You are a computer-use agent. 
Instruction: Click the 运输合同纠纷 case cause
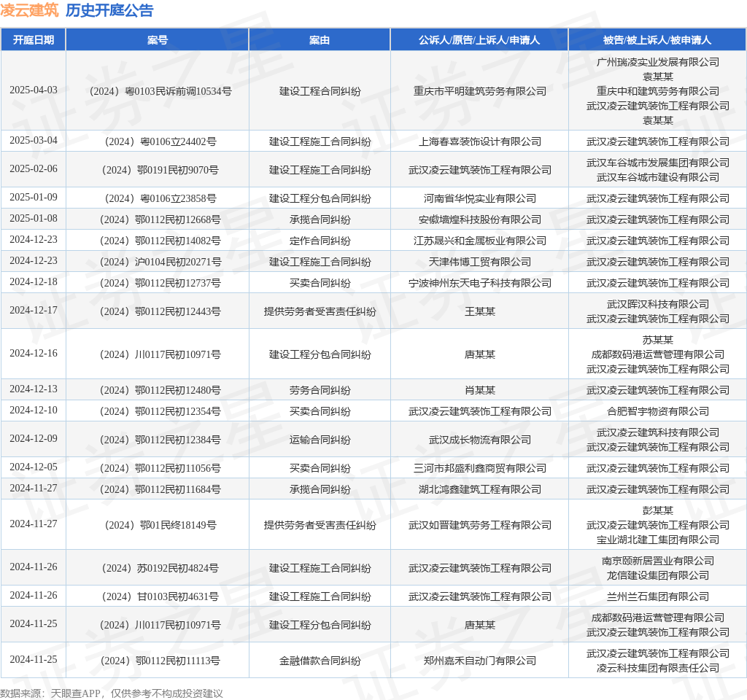(320, 440)
